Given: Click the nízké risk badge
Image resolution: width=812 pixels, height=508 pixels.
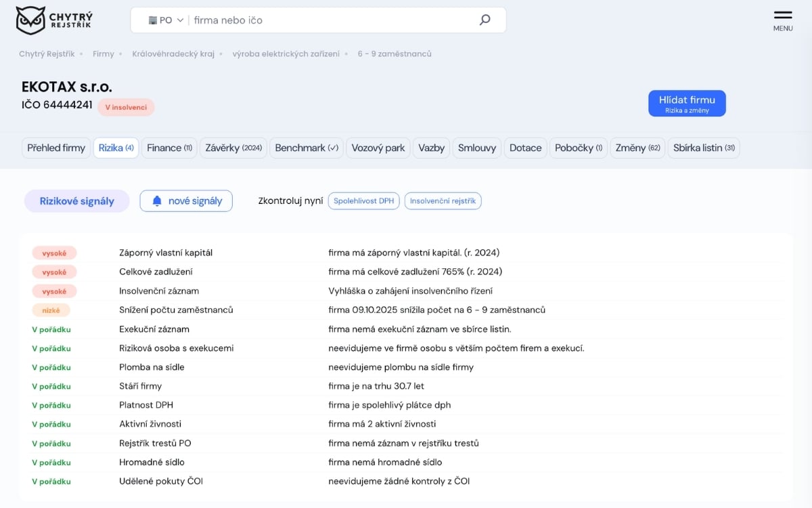Looking at the screenshot, I should coord(51,310).
